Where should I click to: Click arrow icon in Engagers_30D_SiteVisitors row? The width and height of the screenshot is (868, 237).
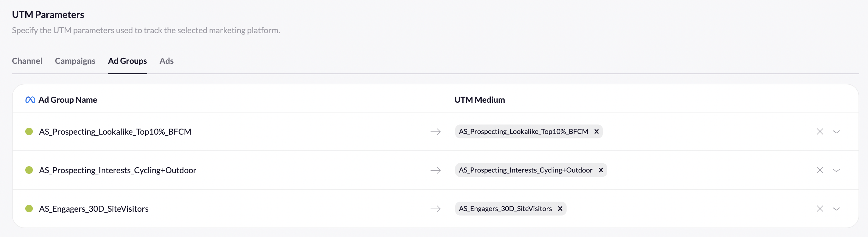coord(436,209)
